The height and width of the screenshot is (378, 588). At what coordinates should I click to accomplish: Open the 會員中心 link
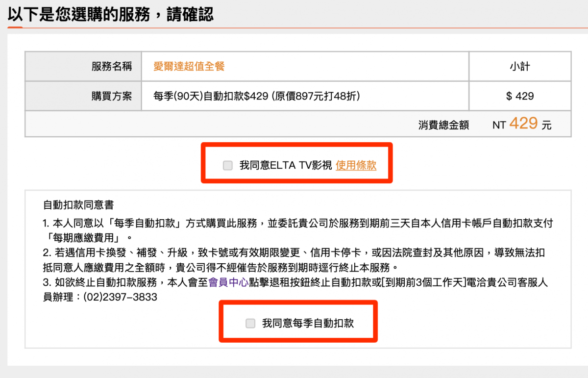[x=228, y=283]
